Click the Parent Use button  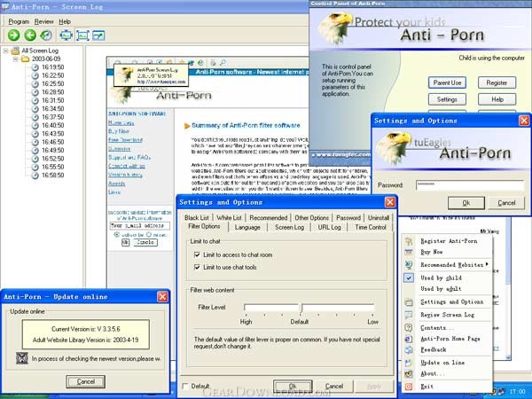(447, 82)
